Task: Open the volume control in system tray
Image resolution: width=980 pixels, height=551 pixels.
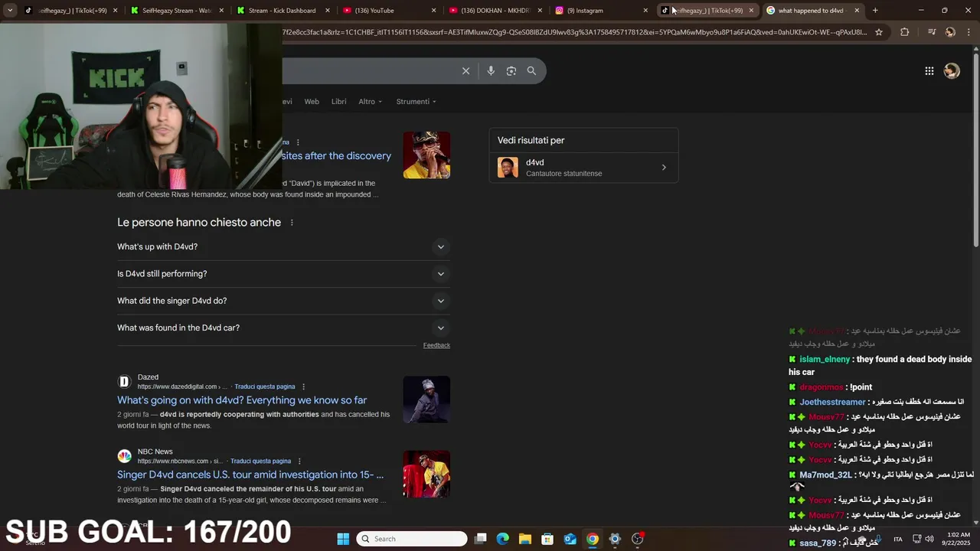Action: click(929, 539)
